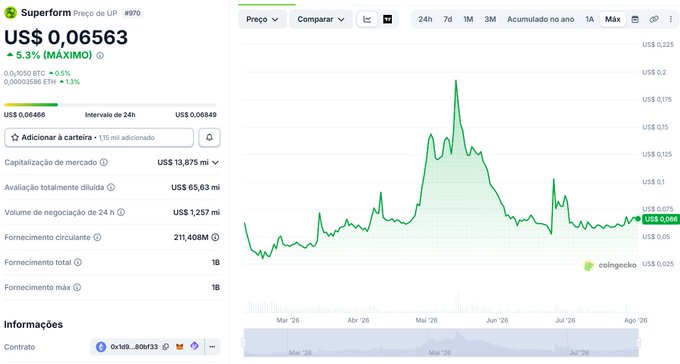Image resolution: width=680 pixels, height=364 pixels.
Task: Select the 7d time range
Action: tap(448, 19)
